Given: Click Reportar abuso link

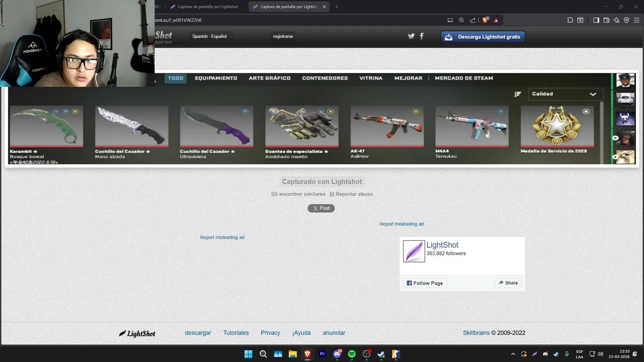Looking at the screenshot, I should click(354, 194).
